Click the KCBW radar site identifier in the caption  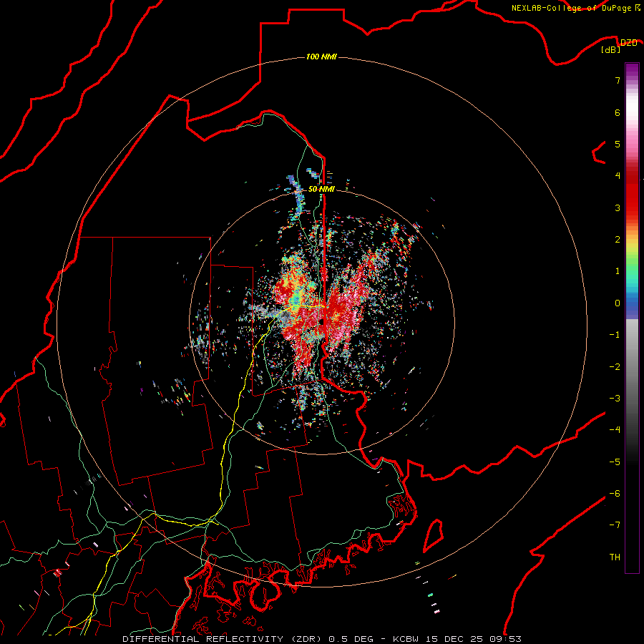pyautogui.click(x=406, y=639)
